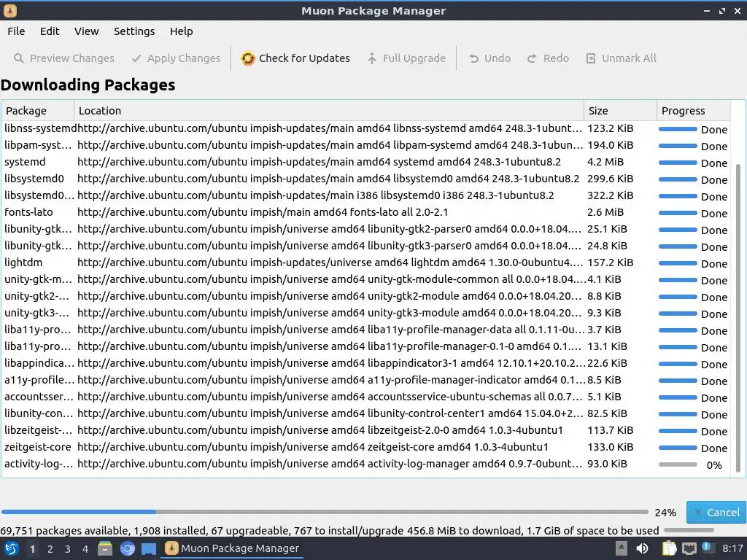Open the File menu
Viewport: 747px width, 560px height.
(16, 31)
